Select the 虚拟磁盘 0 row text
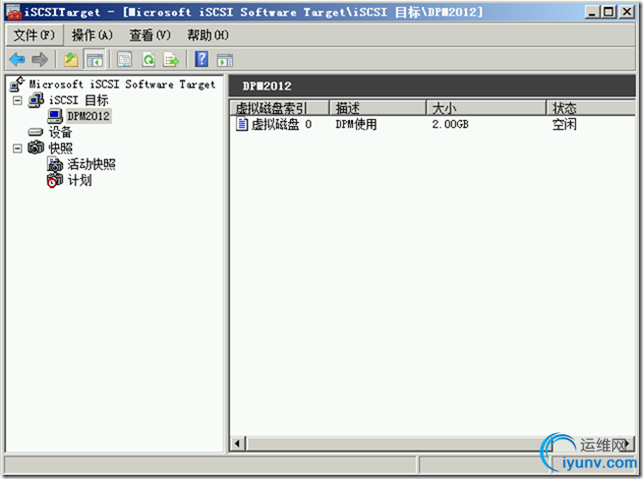This screenshot has height=479, width=643. pos(281,124)
